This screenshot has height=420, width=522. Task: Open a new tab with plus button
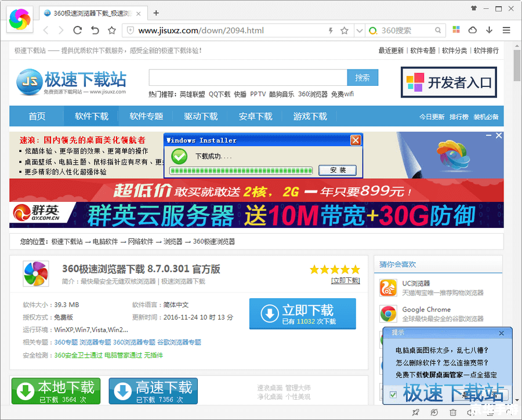pos(156,13)
